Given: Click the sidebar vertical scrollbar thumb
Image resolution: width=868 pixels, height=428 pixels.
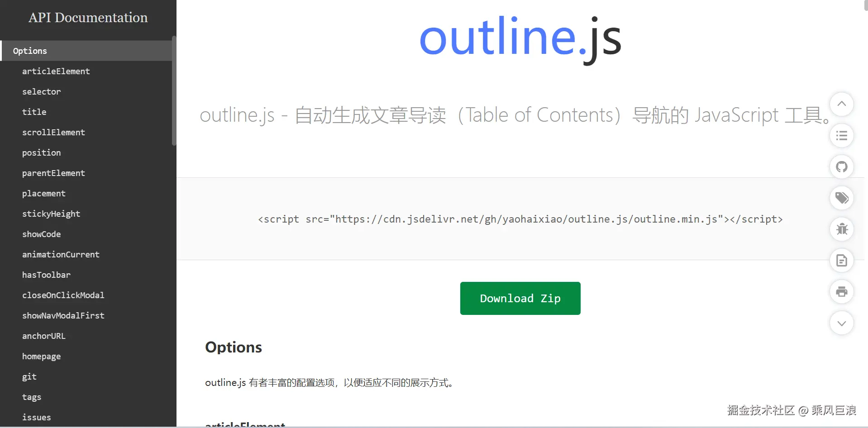Looking at the screenshot, I should tap(174, 90).
